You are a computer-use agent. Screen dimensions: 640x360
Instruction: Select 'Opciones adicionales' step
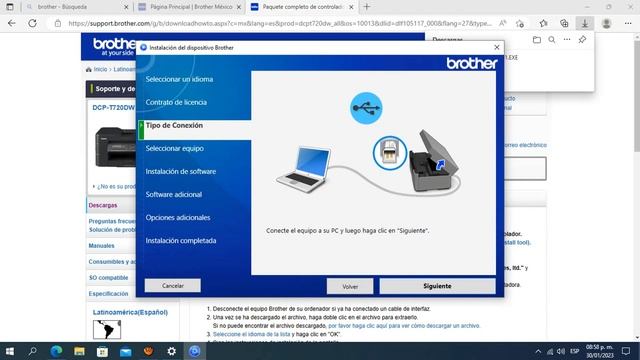[178, 218]
